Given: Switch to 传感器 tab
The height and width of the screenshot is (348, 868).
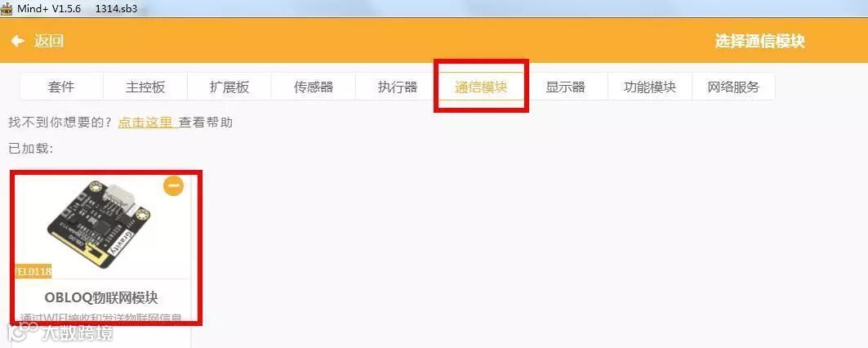Looking at the screenshot, I should (314, 87).
